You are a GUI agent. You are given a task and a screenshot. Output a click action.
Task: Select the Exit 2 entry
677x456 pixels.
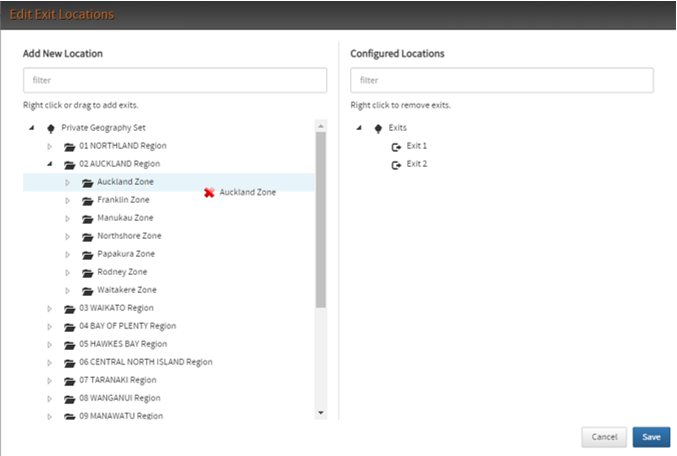point(417,164)
